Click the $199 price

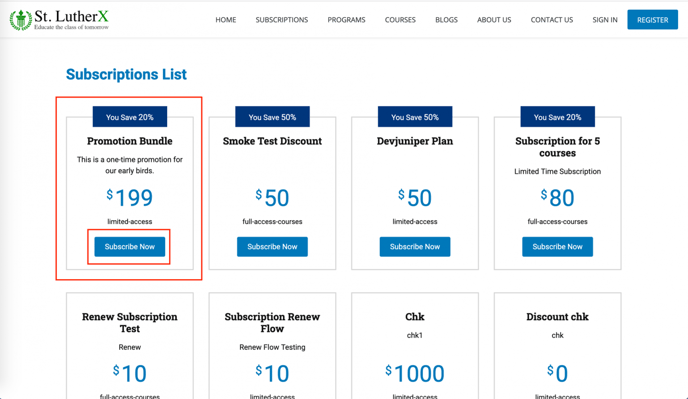pyautogui.click(x=130, y=198)
